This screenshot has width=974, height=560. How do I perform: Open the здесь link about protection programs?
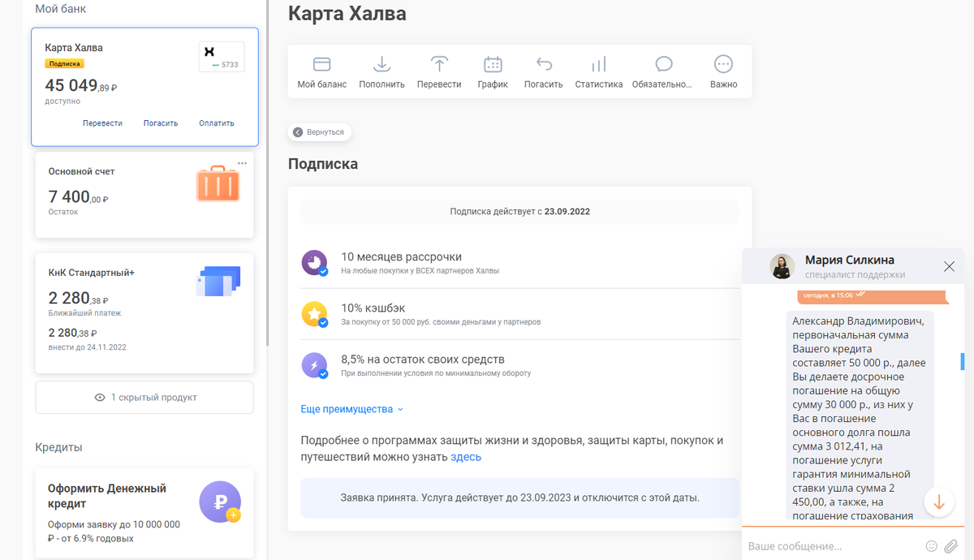466,457
